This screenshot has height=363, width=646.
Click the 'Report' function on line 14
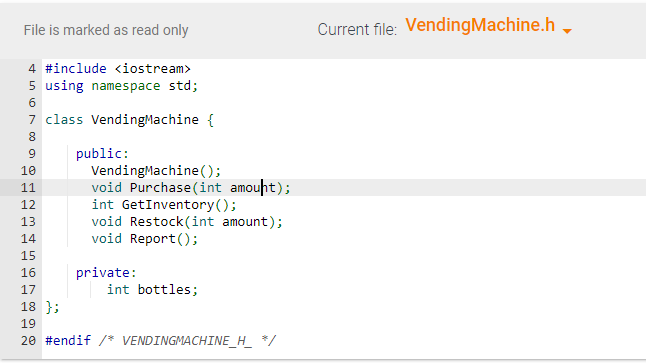pyautogui.click(x=153, y=239)
